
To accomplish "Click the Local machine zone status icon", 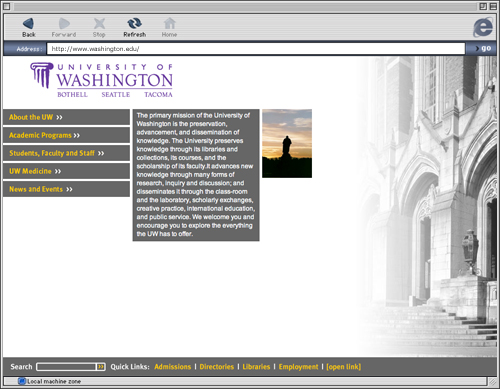I will pyautogui.click(x=22, y=381).
